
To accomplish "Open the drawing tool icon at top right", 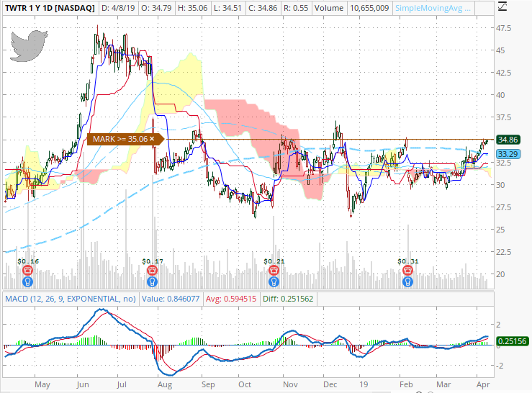I will tap(502, 6).
